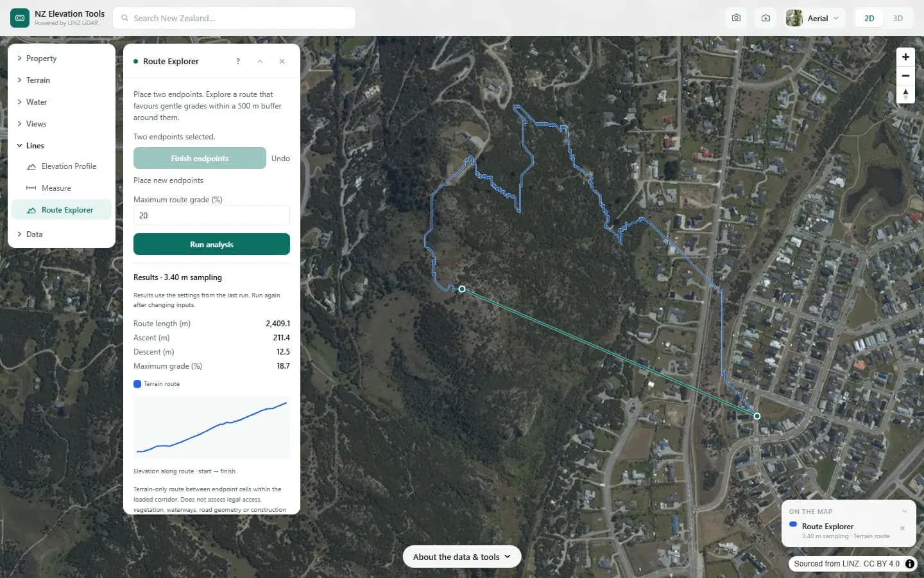Click the NZ Elevation Tools logo icon
This screenshot has width=924, height=578.
coord(20,18)
